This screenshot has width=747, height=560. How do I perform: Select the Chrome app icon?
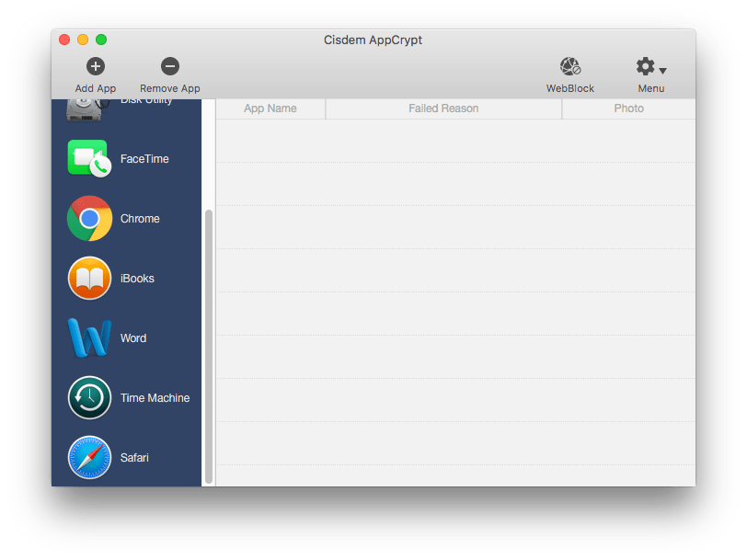[89, 218]
